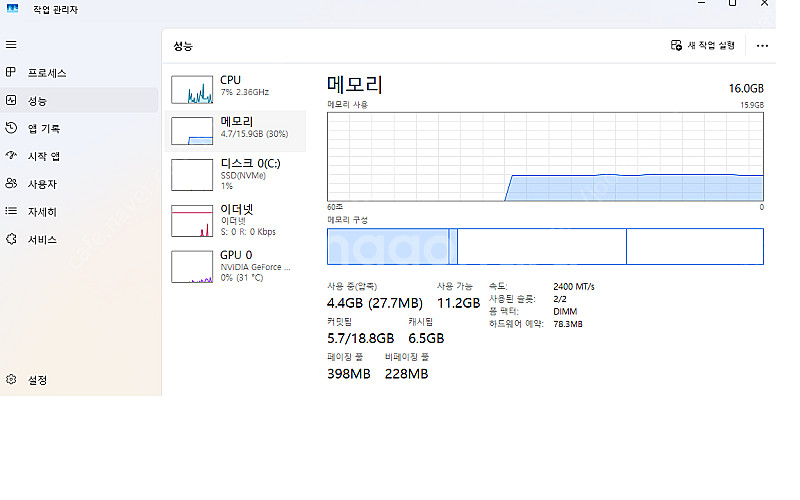Click the Task Manager app icon in title bar
The width and height of the screenshot is (800, 500).
pyautogui.click(x=12, y=9)
